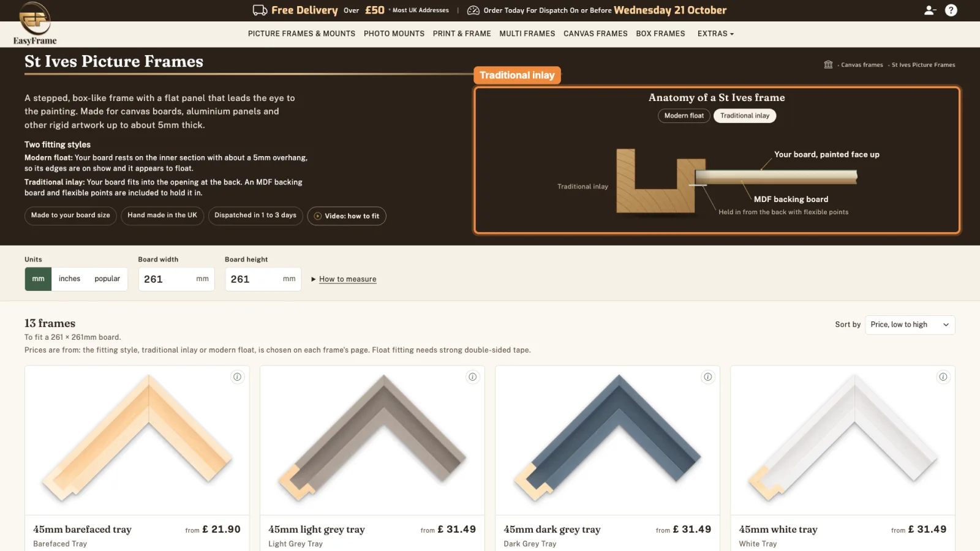980x551 pixels.
Task: Open info icon on barefaced tray card
Action: pos(238,377)
